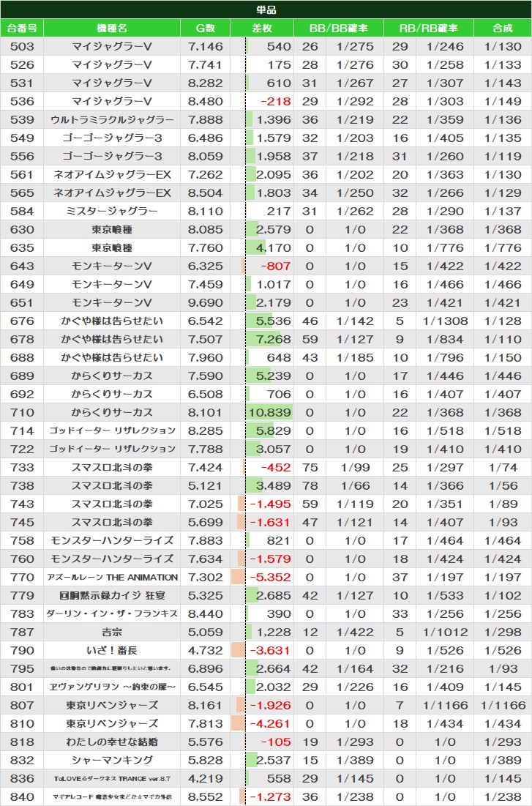The height and width of the screenshot is (806, 532).
Task: Click かぐや様は告らせたい in row 676
Action: 112,321
